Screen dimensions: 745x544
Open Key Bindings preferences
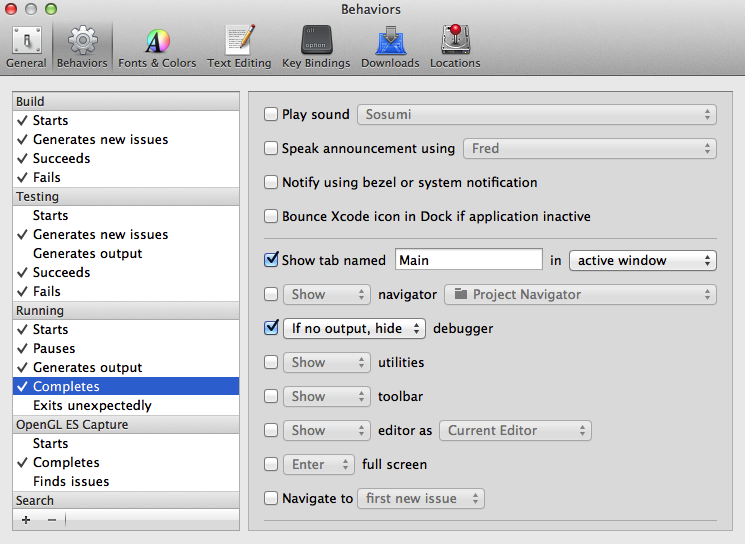tap(316, 47)
